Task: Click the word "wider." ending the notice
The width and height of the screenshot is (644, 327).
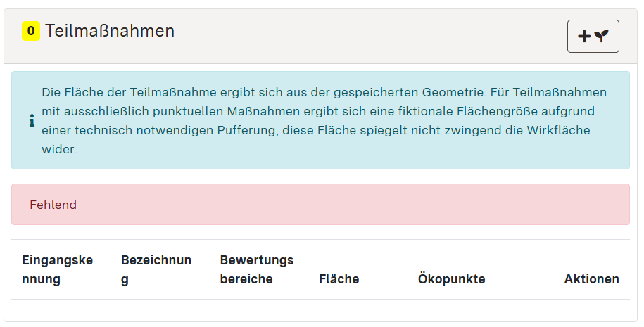Action: click(x=58, y=149)
